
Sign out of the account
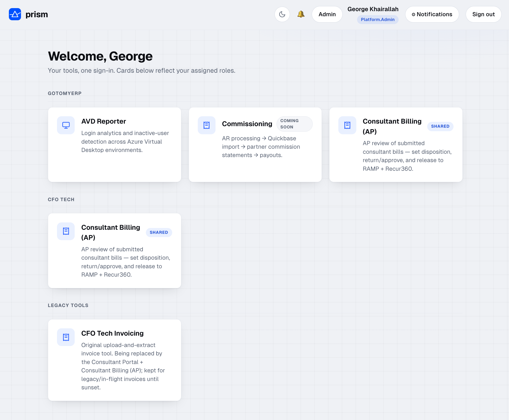coord(483,14)
